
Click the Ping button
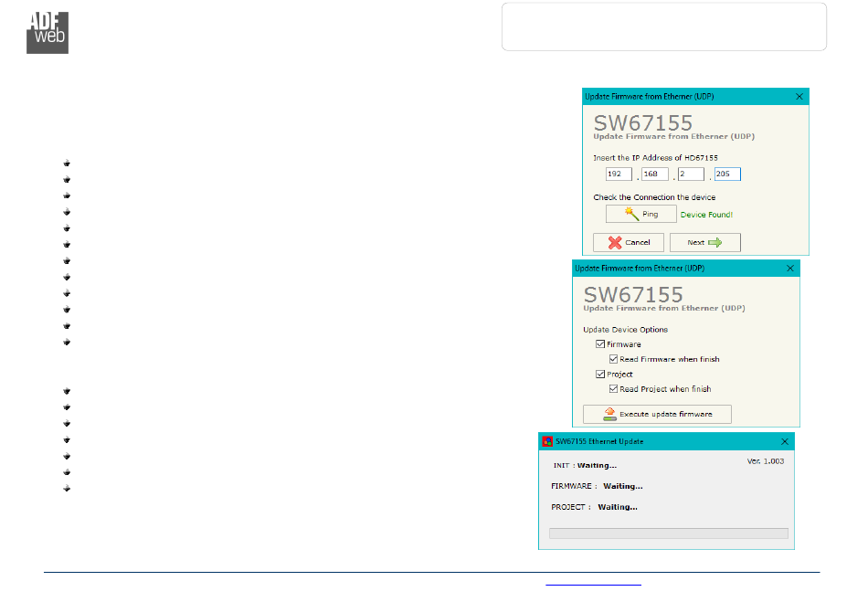(x=641, y=214)
